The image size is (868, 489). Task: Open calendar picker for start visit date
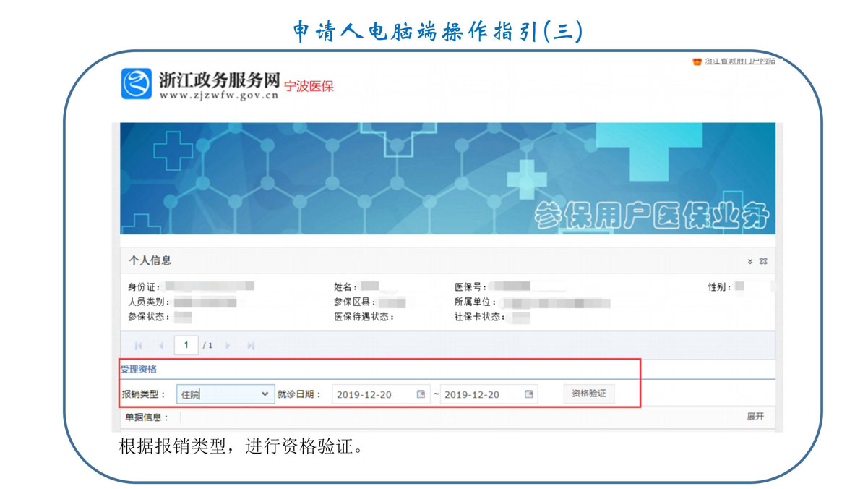click(421, 394)
